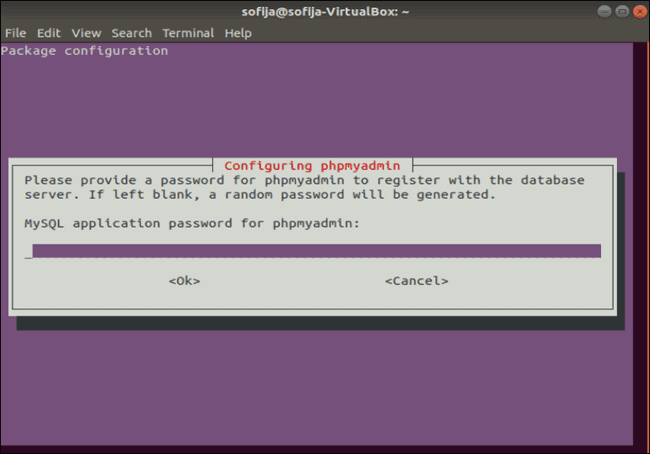Screen dimensions: 650x454
Task: Minimize the terminal window
Action: click(x=604, y=12)
